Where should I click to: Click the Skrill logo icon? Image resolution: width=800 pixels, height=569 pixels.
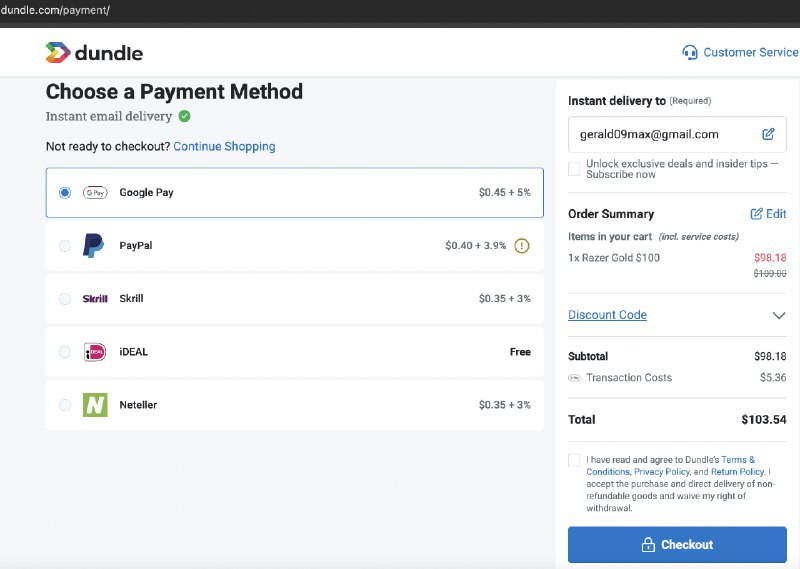pyautogui.click(x=95, y=299)
